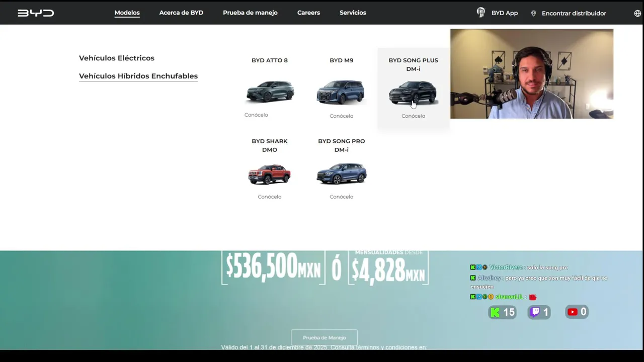Screen dimensions: 644x362
Task: Click Conócelo under BYD SHARK DMO
Action: (270, 197)
